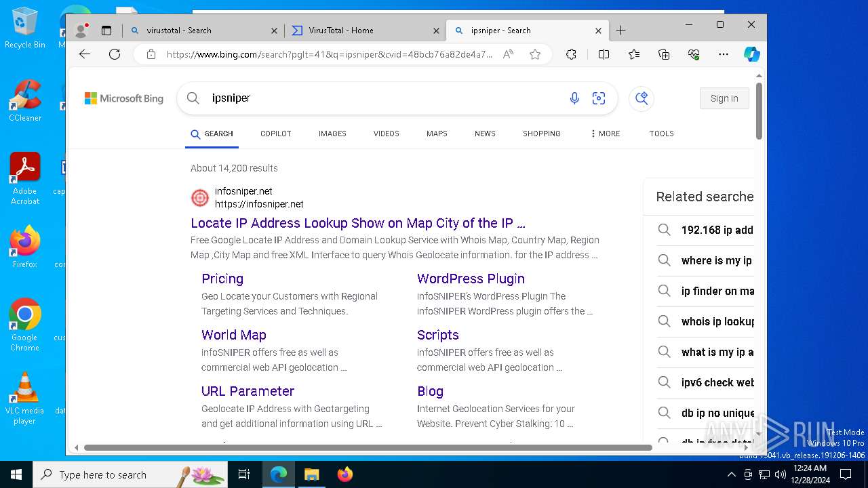Open Edge Settings and more menu

pyautogui.click(x=724, y=54)
